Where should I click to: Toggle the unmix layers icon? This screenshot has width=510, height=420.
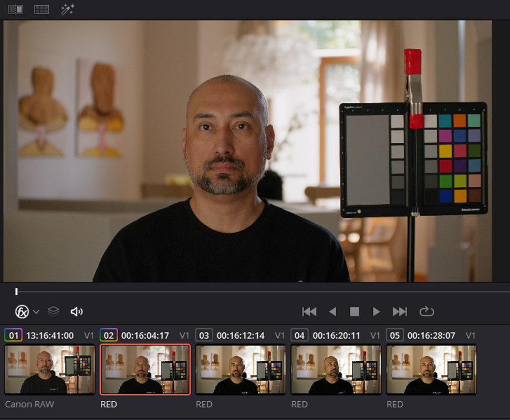click(54, 311)
